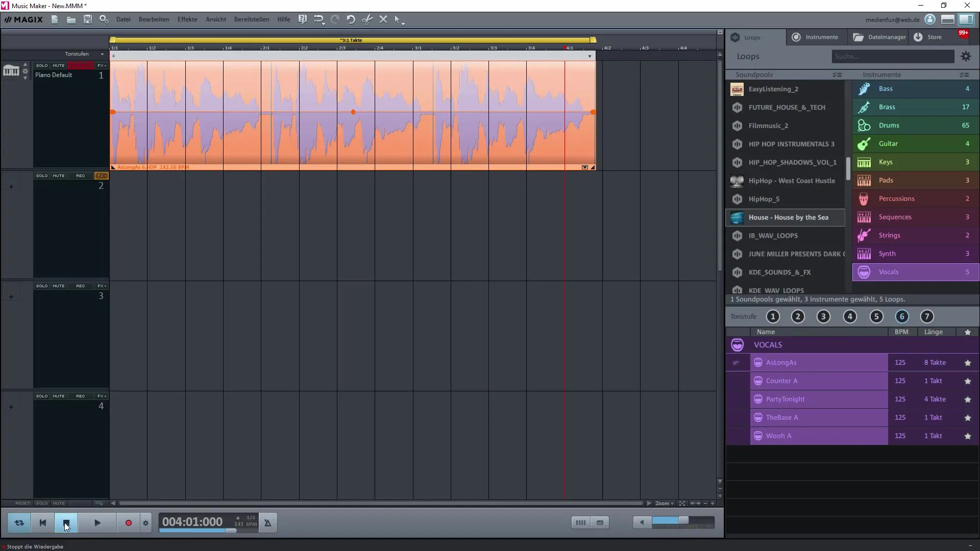Click the user account avatar icon
980x551 pixels.
point(930,19)
